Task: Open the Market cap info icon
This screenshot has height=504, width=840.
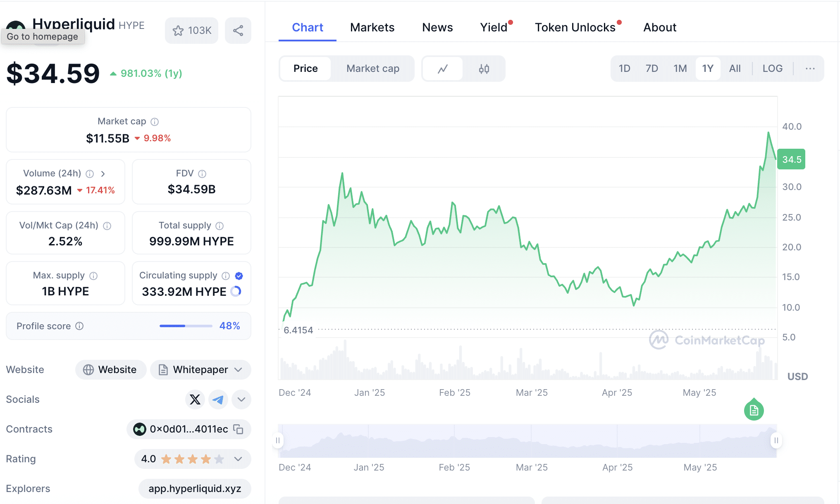Action: [155, 122]
